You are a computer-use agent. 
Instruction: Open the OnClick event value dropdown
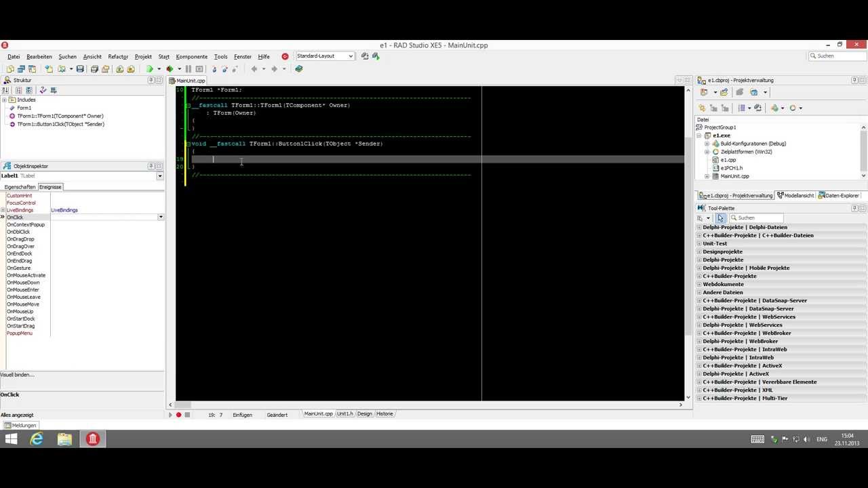161,217
